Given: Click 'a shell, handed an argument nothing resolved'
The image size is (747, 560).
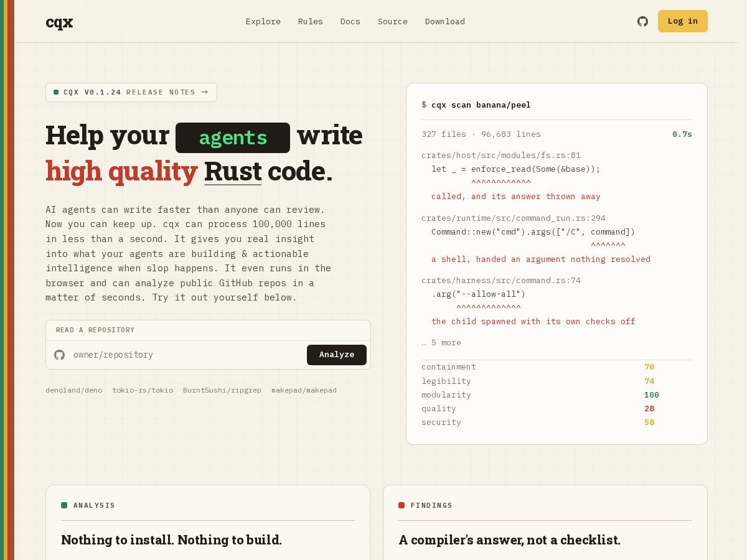Looking at the screenshot, I should [541, 259].
